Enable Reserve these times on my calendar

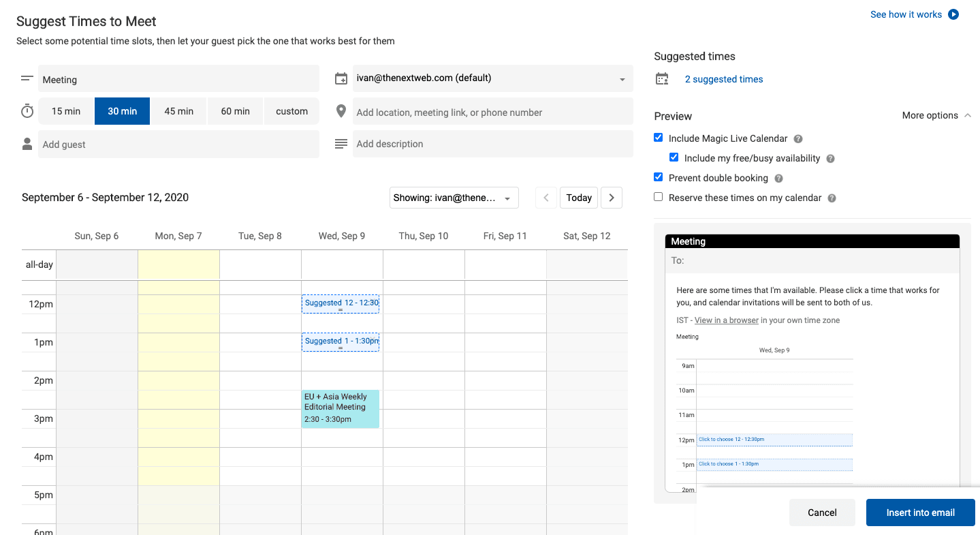point(659,197)
